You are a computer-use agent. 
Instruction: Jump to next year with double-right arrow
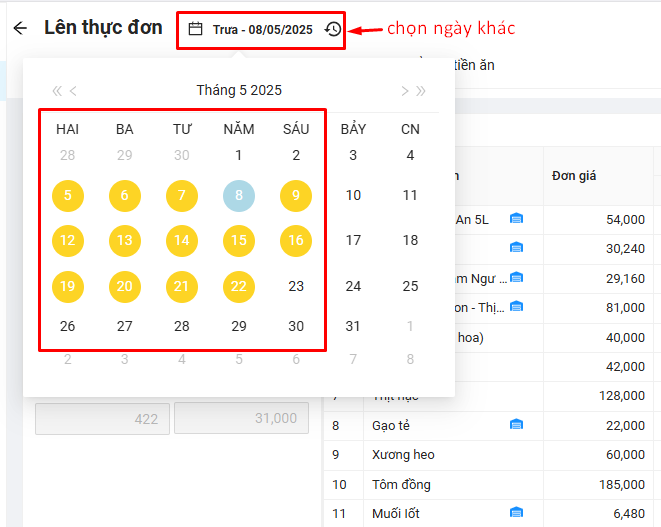(421, 91)
